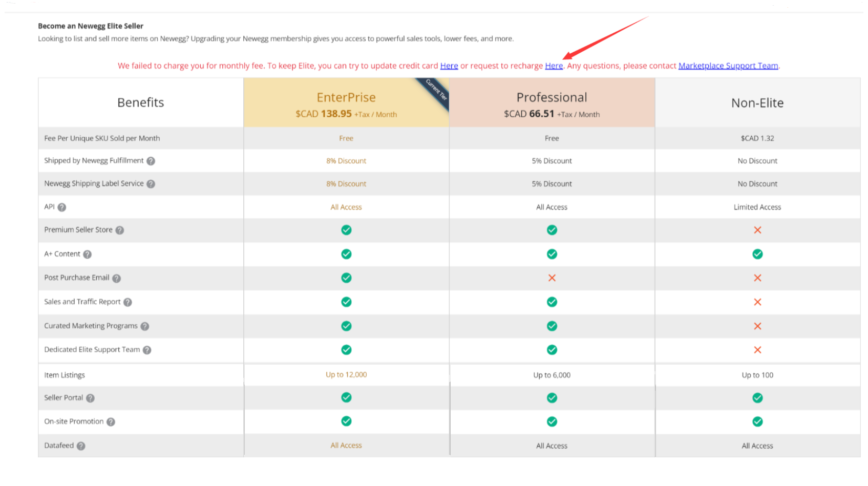Viewport: 868px width, 486px height.
Task: Open the Marketplace Support Team link
Action: (x=728, y=66)
